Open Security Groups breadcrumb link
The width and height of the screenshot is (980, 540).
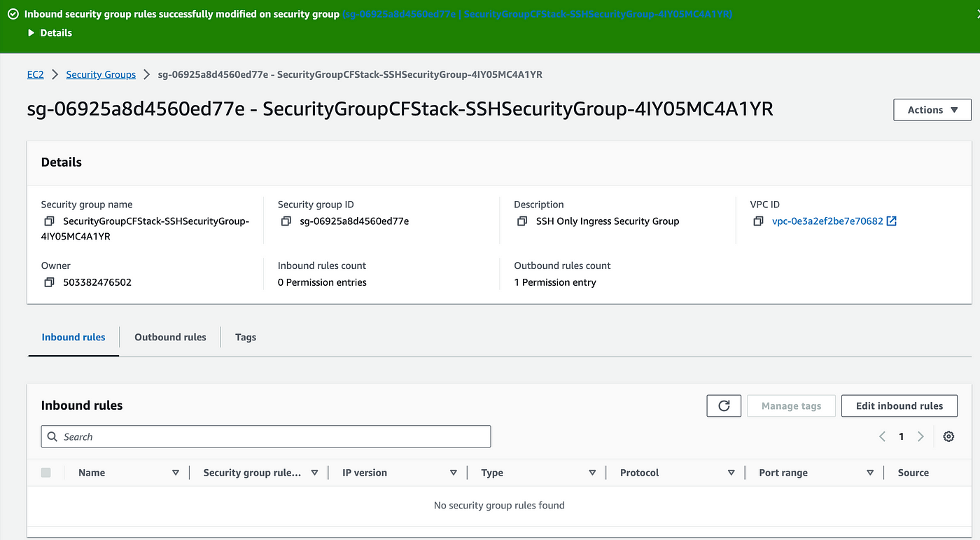(101, 74)
